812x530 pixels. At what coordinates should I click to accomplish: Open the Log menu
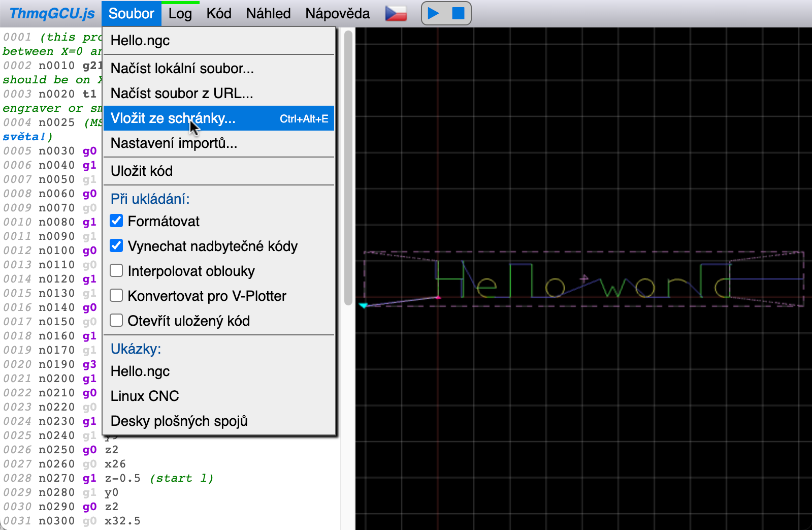[180, 14]
